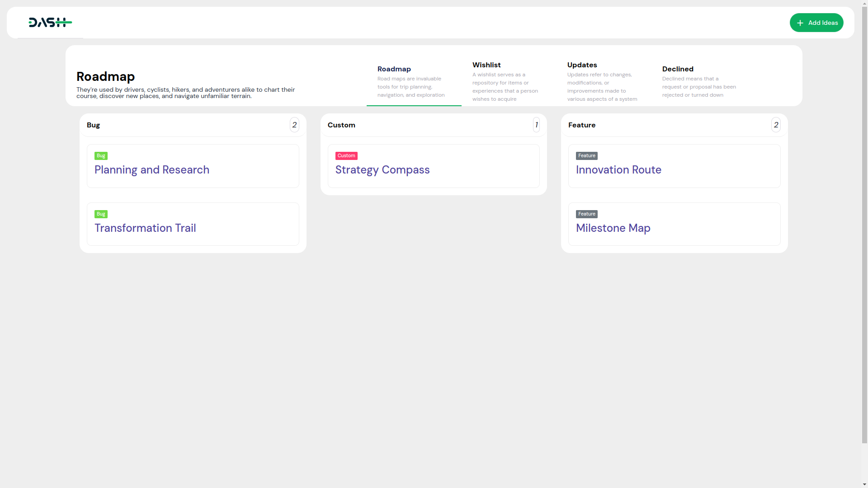The height and width of the screenshot is (488, 868).
Task: Click the DASH logo icon
Action: pyautogui.click(x=50, y=23)
